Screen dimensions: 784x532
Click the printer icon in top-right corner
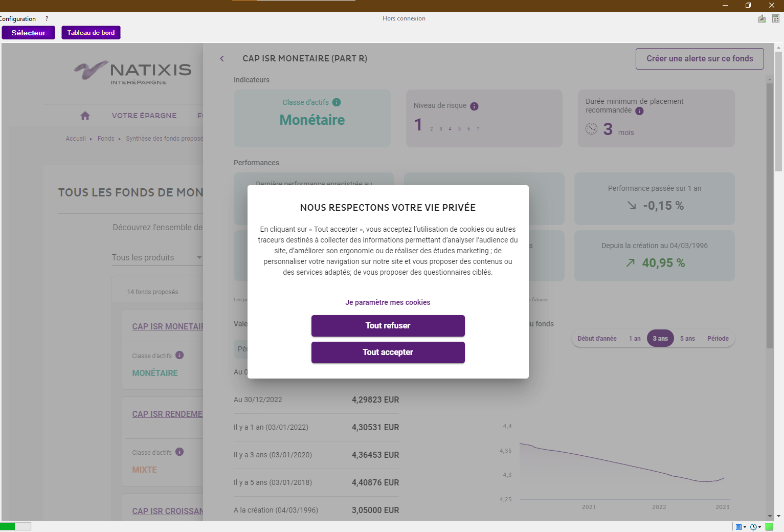(761, 19)
